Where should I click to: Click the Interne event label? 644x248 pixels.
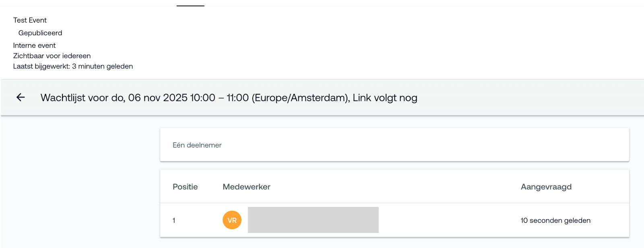(x=34, y=45)
